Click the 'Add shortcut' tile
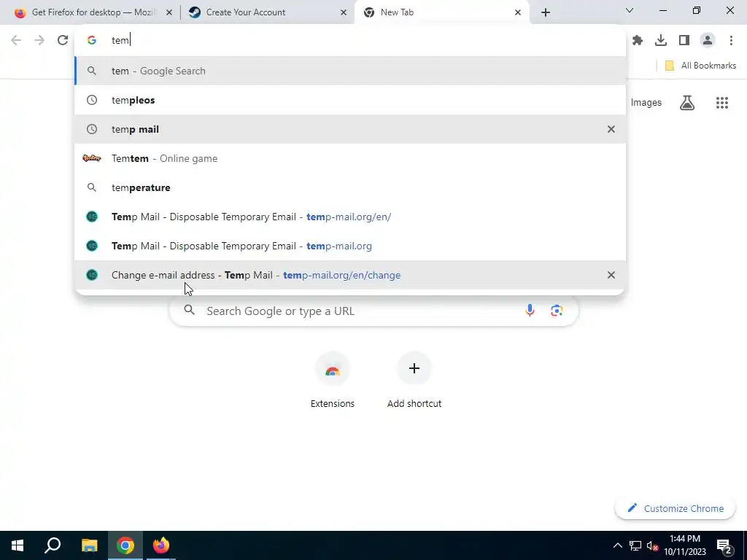Viewport: 747px width, 560px height. pyautogui.click(x=414, y=381)
